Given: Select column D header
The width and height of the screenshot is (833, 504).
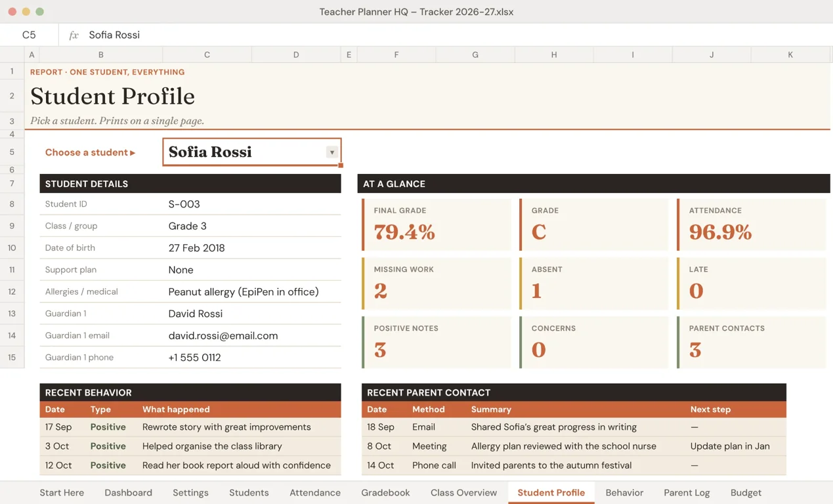Looking at the screenshot, I should click(x=296, y=54).
